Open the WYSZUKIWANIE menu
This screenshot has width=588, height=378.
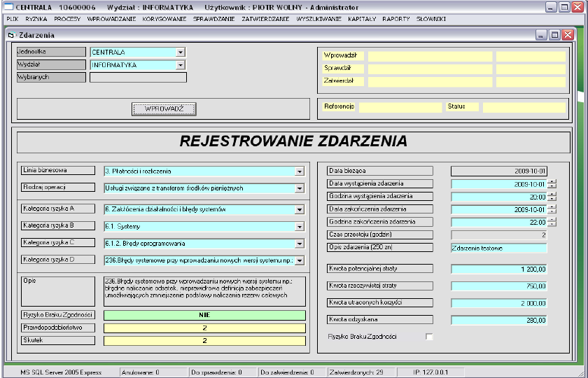(x=318, y=19)
